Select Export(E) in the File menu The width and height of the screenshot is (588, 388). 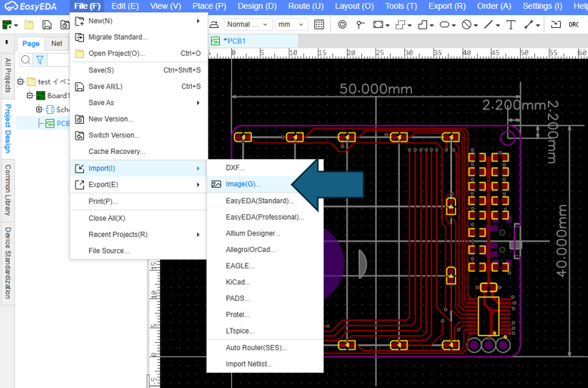104,184
